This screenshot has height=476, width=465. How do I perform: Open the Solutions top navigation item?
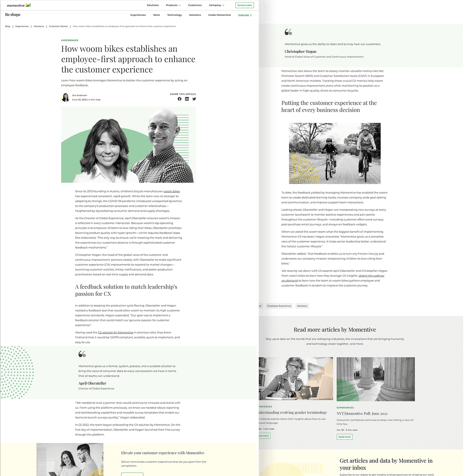point(153,5)
